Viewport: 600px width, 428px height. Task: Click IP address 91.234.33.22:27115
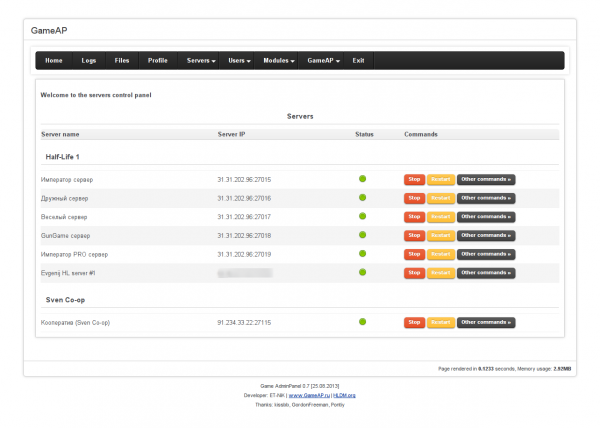(244, 323)
